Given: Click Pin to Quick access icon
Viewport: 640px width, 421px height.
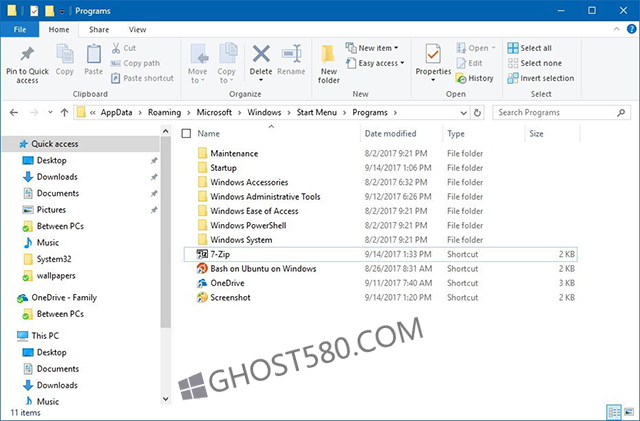Looking at the screenshot, I should 27,54.
